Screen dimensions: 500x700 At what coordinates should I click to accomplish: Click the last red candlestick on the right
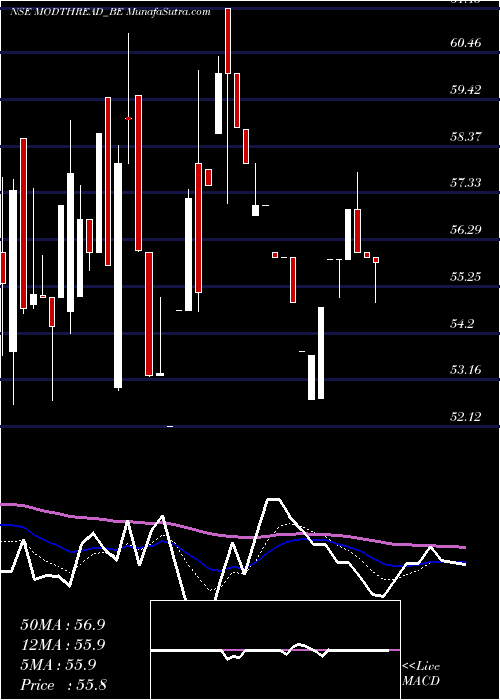tap(376, 260)
